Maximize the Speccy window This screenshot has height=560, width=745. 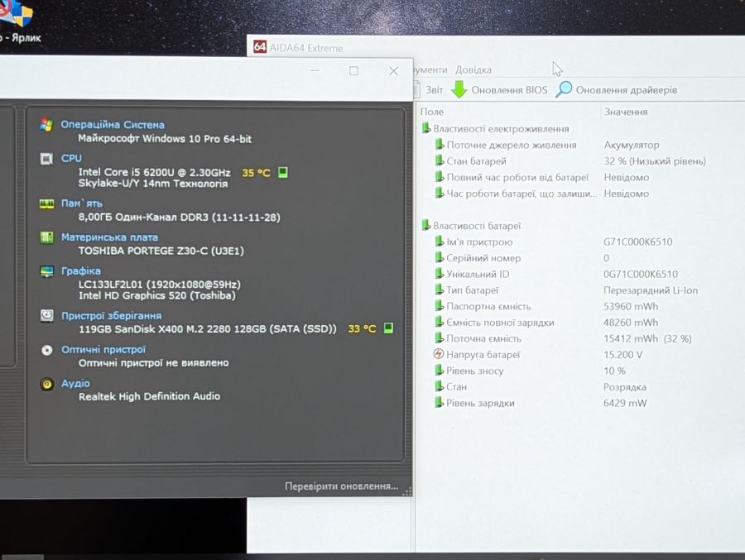(354, 71)
